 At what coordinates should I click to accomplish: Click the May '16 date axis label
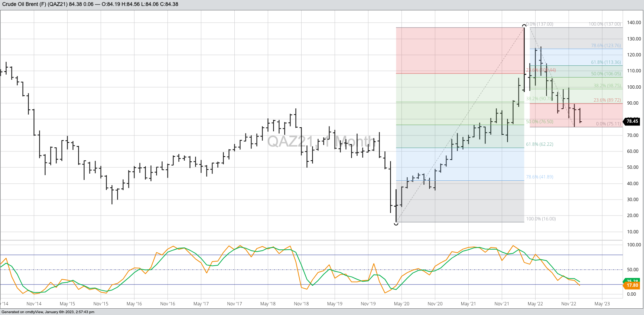click(x=134, y=304)
